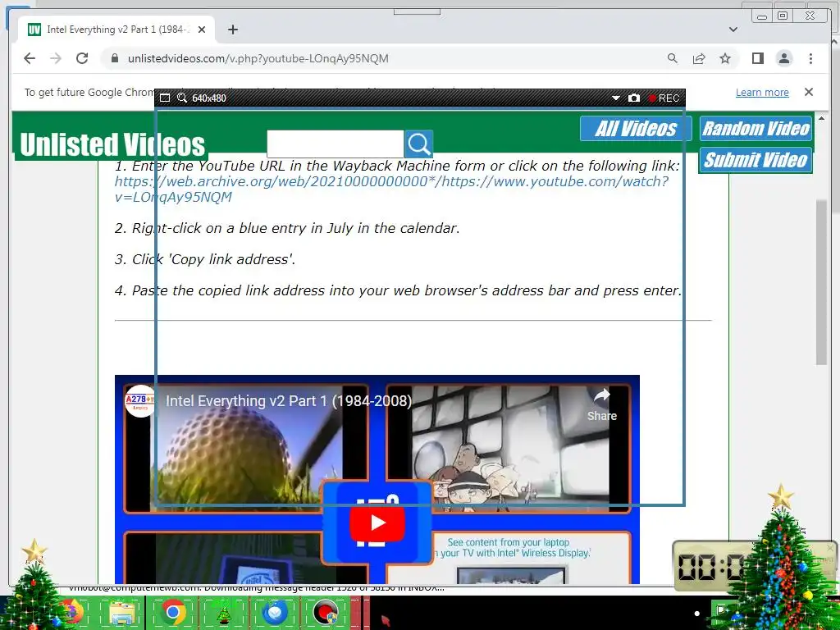This screenshot has height=630, width=840.
Task: Click the blue search magnifier button
Action: coord(418,144)
